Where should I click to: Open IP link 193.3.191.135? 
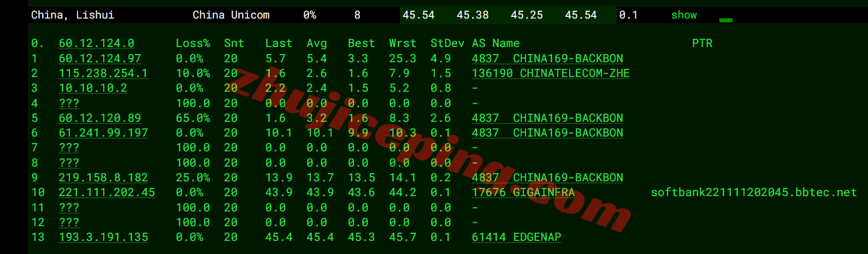pyautogui.click(x=103, y=237)
